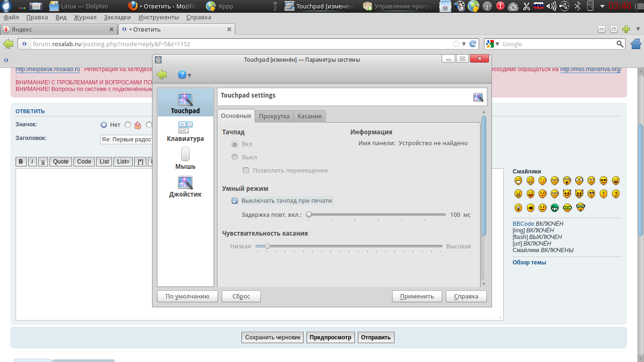The image size is (644, 362).
Task: Open the Инструменты menu
Action: pyautogui.click(x=159, y=17)
